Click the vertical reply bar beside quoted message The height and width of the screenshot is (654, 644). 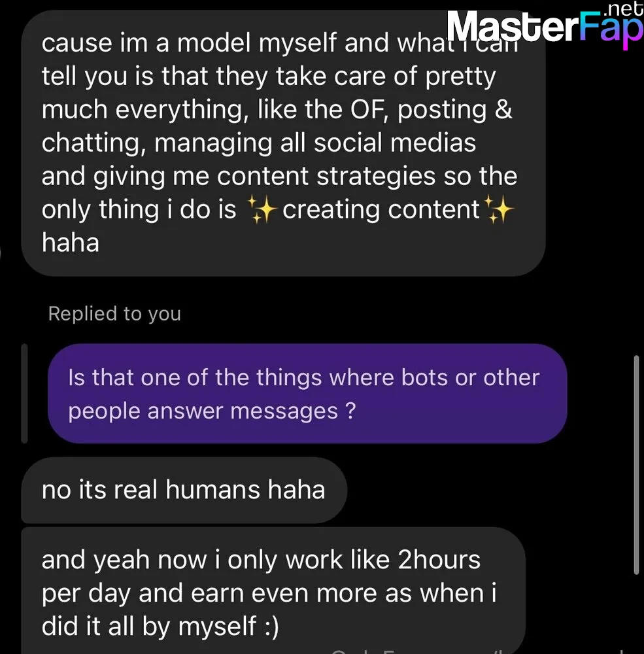tap(24, 393)
